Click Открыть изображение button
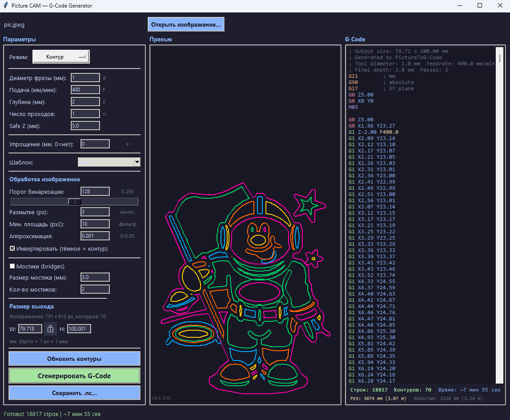The width and height of the screenshot is (510, 420). pos(186,24)
